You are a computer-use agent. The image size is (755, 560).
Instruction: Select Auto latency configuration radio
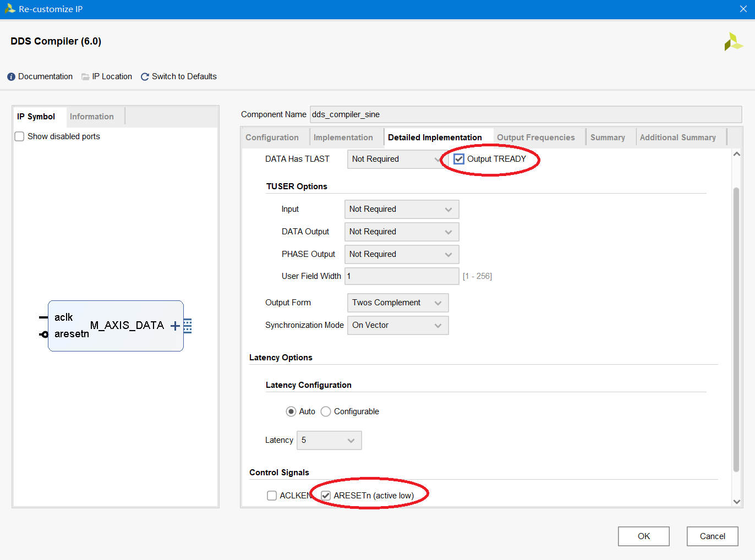point(291,411)
